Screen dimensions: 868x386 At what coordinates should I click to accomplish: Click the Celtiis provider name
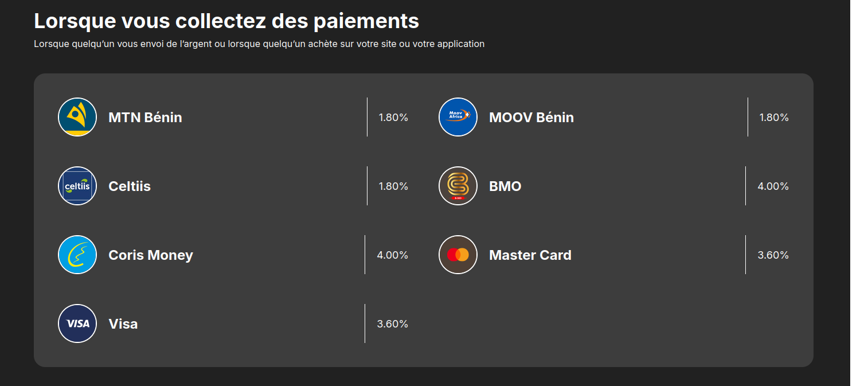(x=130, y=186)
